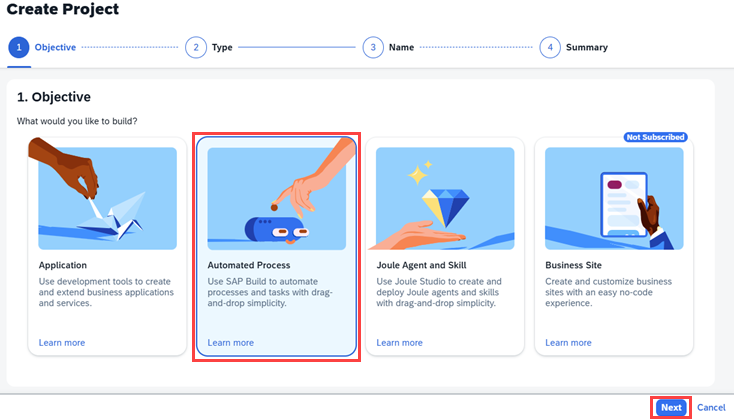Jump to wizard step 3 Name
This screenshot has width=734, height=419.
[389, 47]
